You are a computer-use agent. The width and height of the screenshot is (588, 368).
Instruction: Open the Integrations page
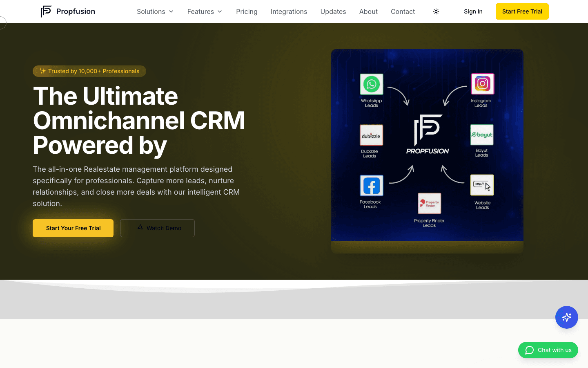(x=289, y=11)
